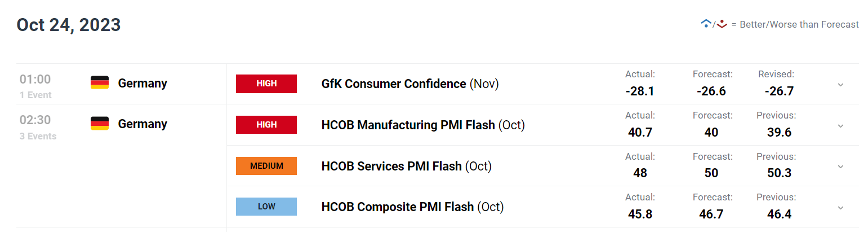Open HCOB Services PMI Flash event
The image size is (868, 232).
pyautogui.click(x=391, y=167)
